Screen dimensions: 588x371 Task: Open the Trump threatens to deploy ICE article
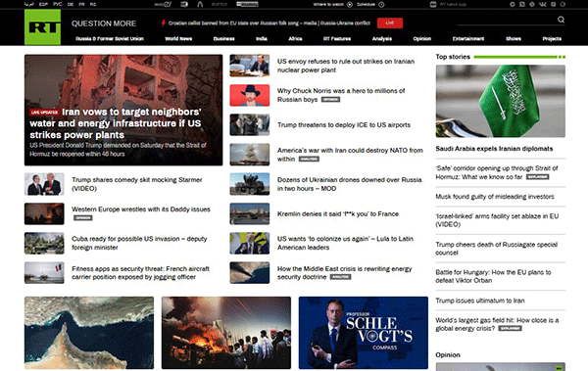click(344, 124)
